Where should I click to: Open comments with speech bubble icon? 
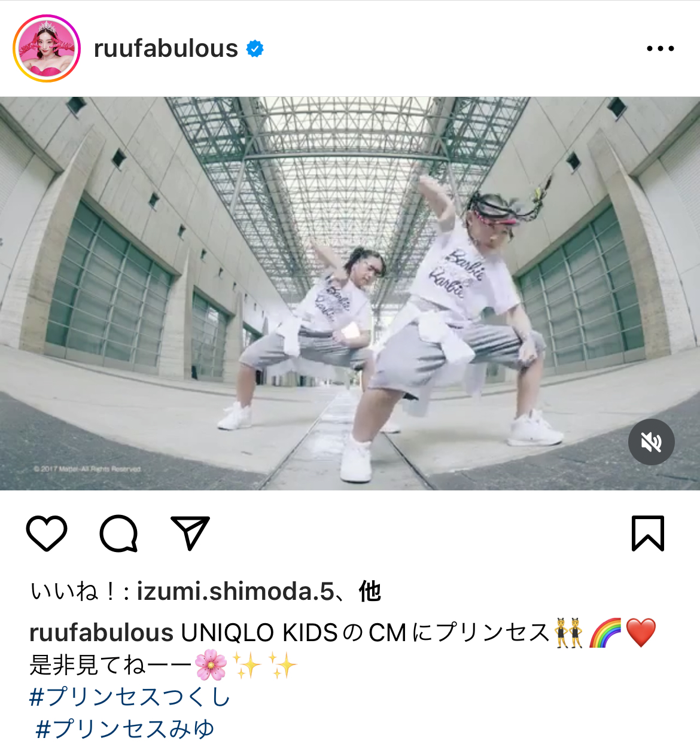coord(118,533)
